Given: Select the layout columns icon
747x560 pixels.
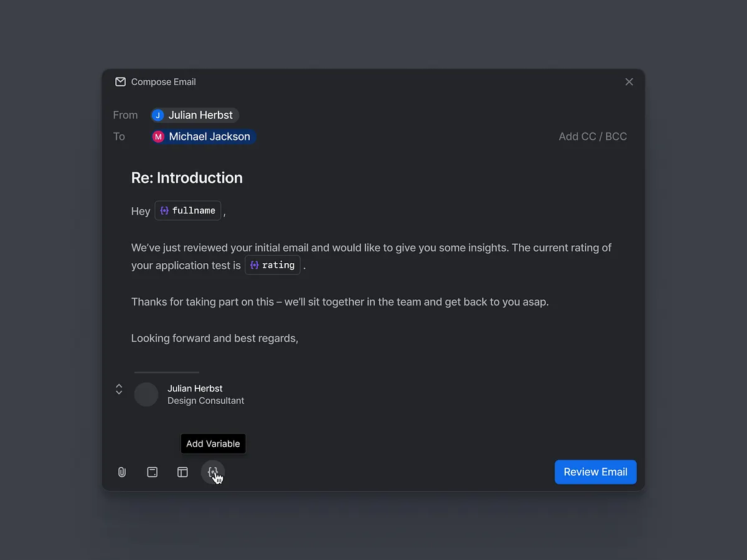Looking at the screenshot, I should pyautogui.click(x=182, y=472).
